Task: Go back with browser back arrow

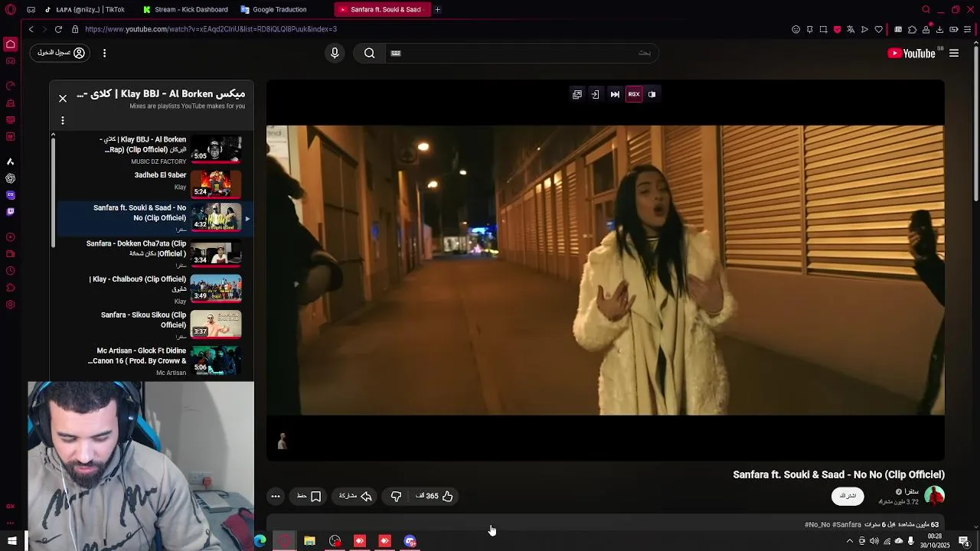Action: tap(31, 29)
